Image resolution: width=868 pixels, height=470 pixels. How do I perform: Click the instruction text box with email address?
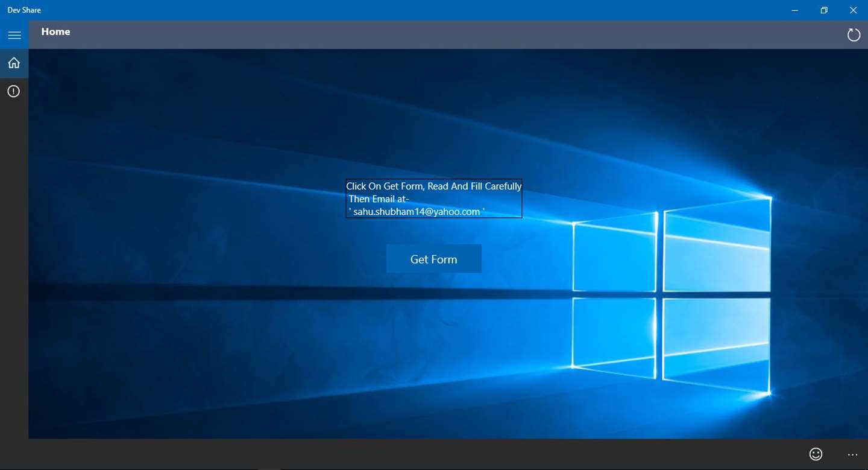(x=434, y=198)
